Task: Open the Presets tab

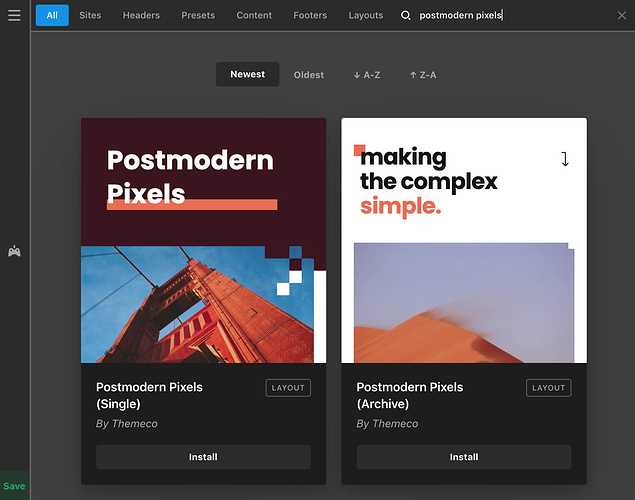Action: click(x=198, y=15)
